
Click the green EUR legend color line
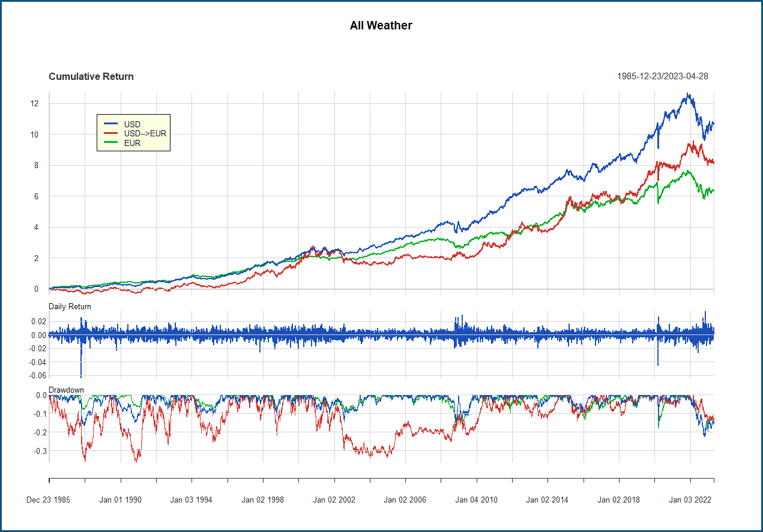(110, 143)
